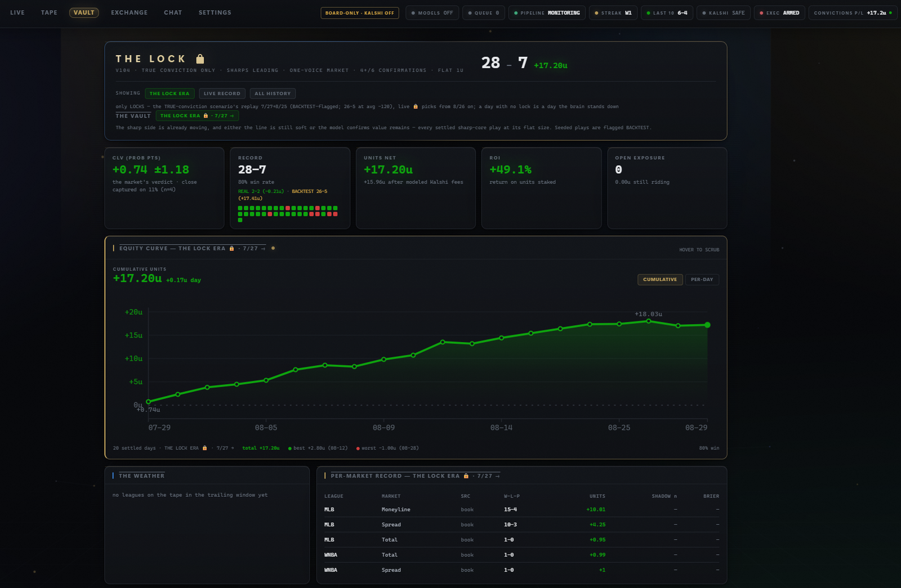This screenshot has height=588, width=901.
Task: Open the SETTINGS tab
Action: (x=215, y=12)
